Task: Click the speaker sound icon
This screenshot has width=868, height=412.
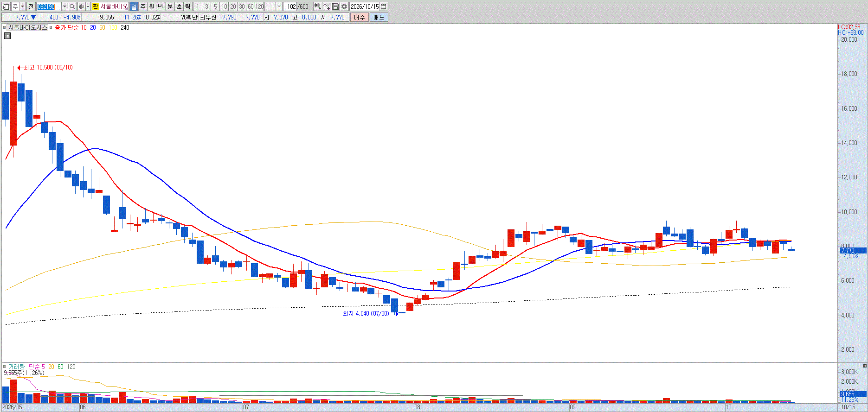Action: [81, 6]
